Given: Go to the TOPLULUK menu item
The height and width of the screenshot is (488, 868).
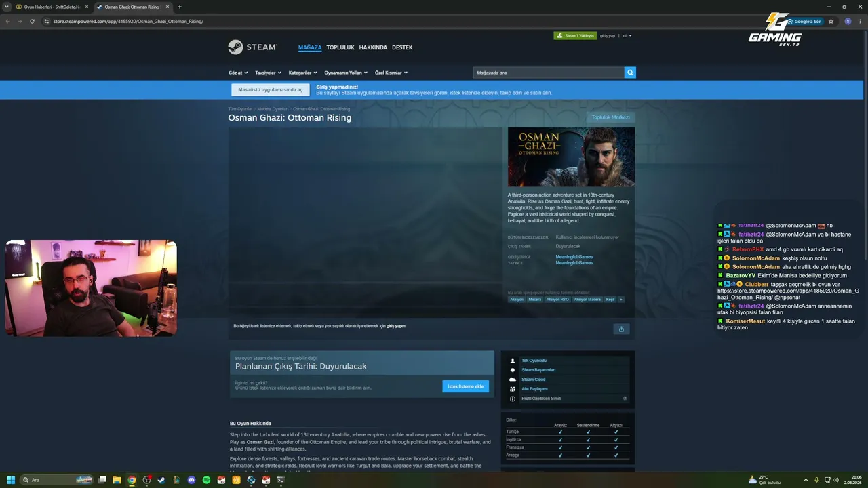Looking at the screenshot, I should point(340,47).
